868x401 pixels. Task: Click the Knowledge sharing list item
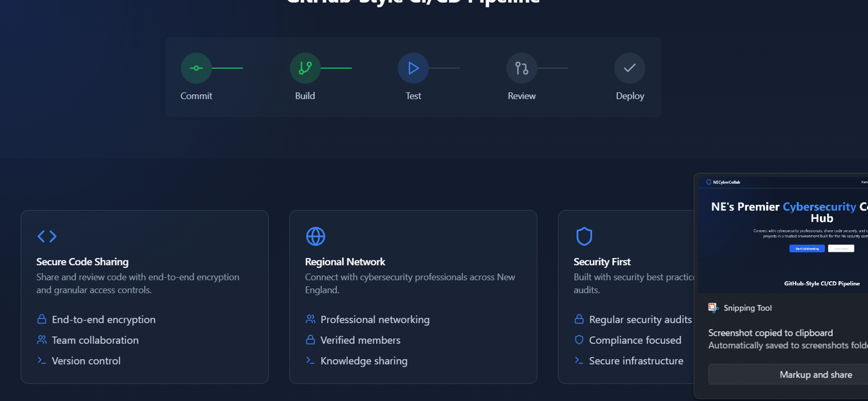coord(364,360)
